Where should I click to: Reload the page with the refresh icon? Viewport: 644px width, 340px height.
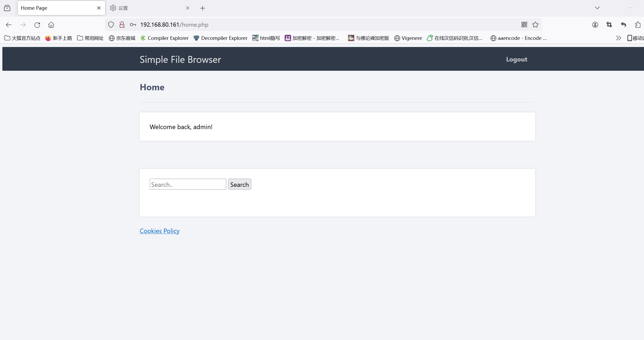(37, 25)
